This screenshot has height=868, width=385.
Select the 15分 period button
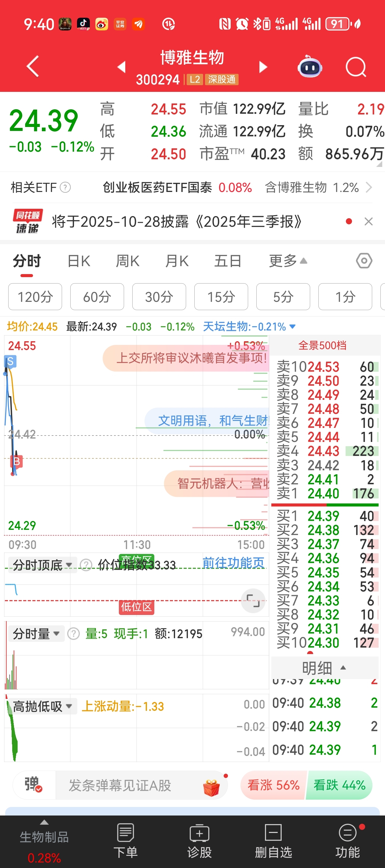[221, 297]
